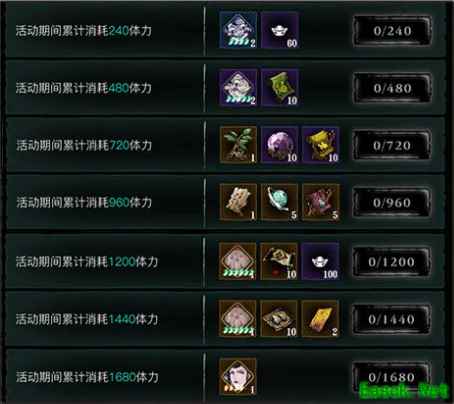The height and width of the screenshot is (404, 454).
Task: Click the red creature reward showing 5
Action: pyautogui.click(x=321, y=202)
